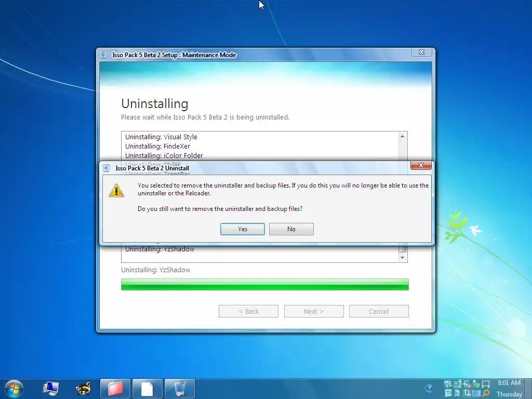The width and height of the screenshot is (532, 399).
Task: Click the tray icon with green checkmark
Action: (476, 384)
